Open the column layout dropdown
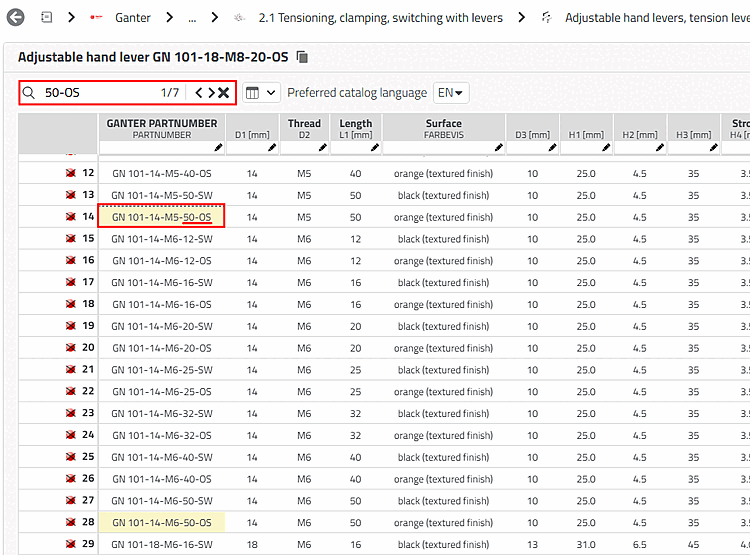Viewport: 750px width, 555px height. [x=261, y=93]
